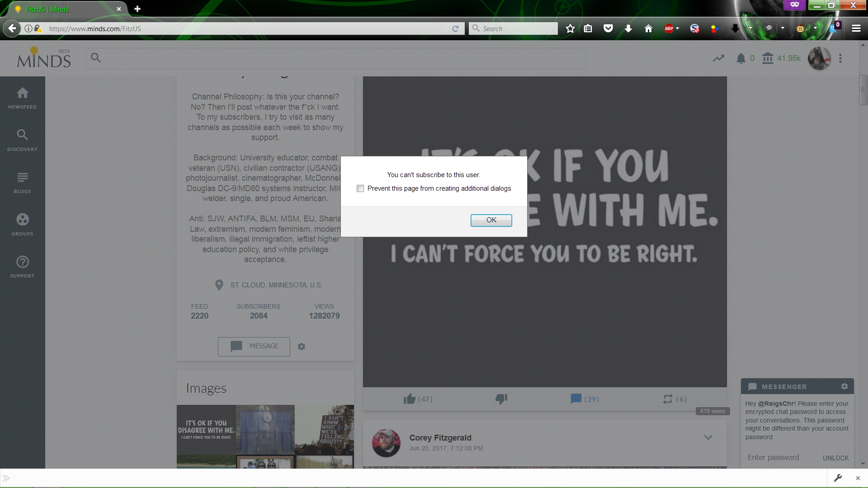Open a new browser tab
The height and width of the screenshot is (488, 868).
coord(137,9)
